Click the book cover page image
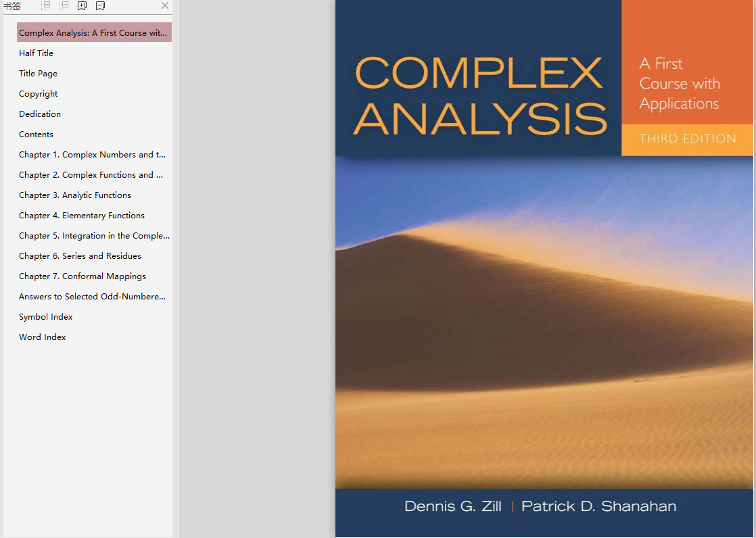Image resolution: width=756 pixels, height=538 pixels. pyautogui.click(x=544, y=268)
